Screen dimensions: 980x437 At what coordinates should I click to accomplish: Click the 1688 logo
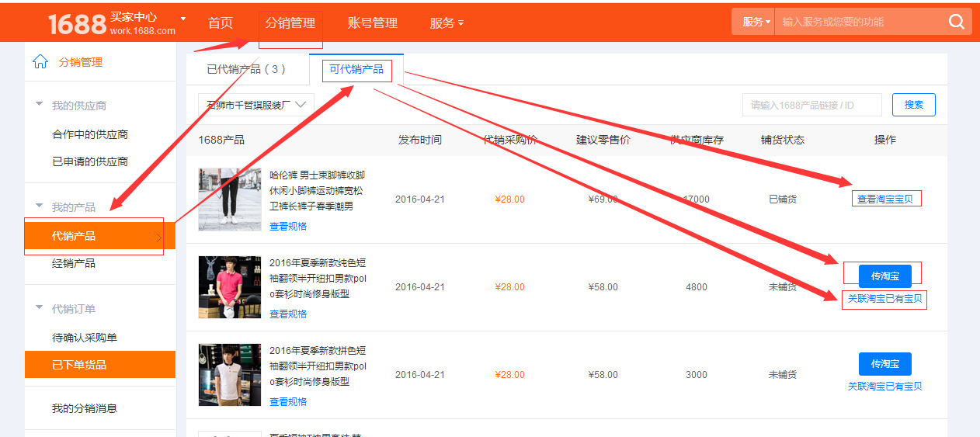tap(77, 24)
